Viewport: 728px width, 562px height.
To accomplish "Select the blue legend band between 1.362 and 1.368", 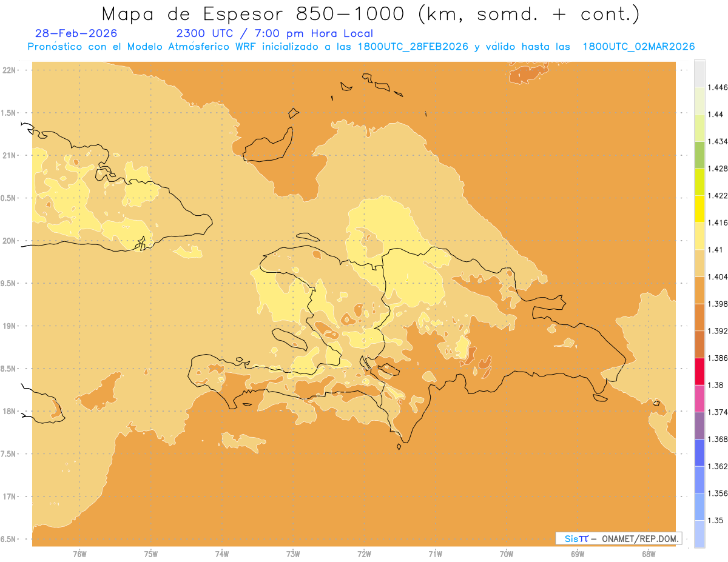I will pyautogui.click(x=699, y=453).
